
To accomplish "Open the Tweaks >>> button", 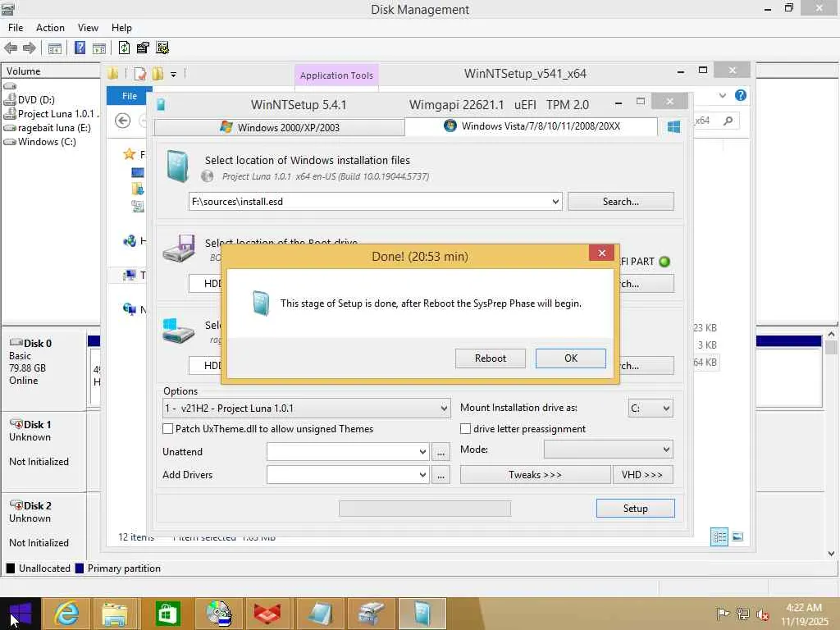I will [x=535, y=475].
